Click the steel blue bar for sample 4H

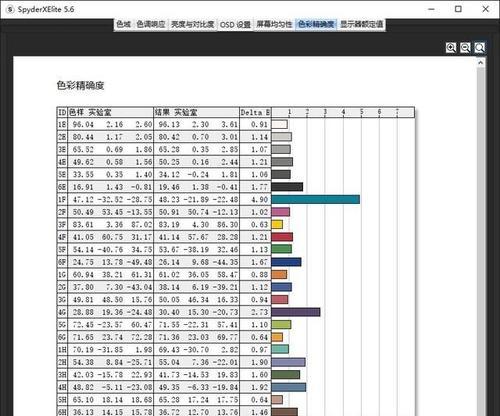(x=289, y=387)
